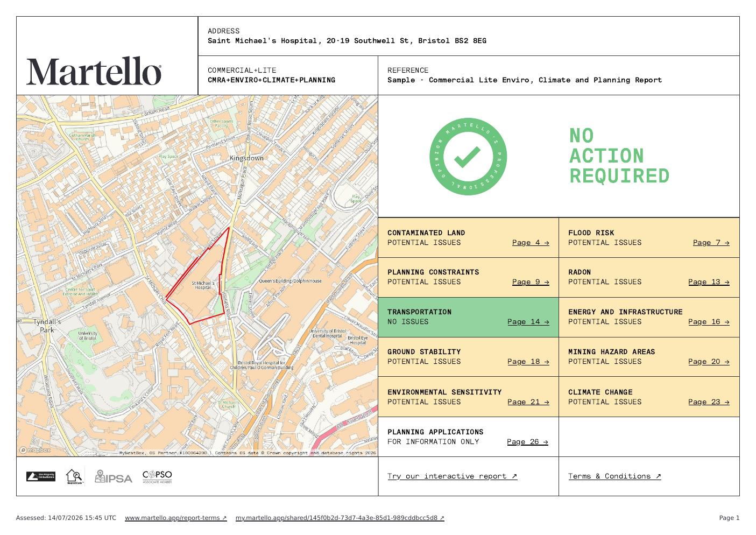
Task: Click Try our interactive report link
Action: (452, 476)
